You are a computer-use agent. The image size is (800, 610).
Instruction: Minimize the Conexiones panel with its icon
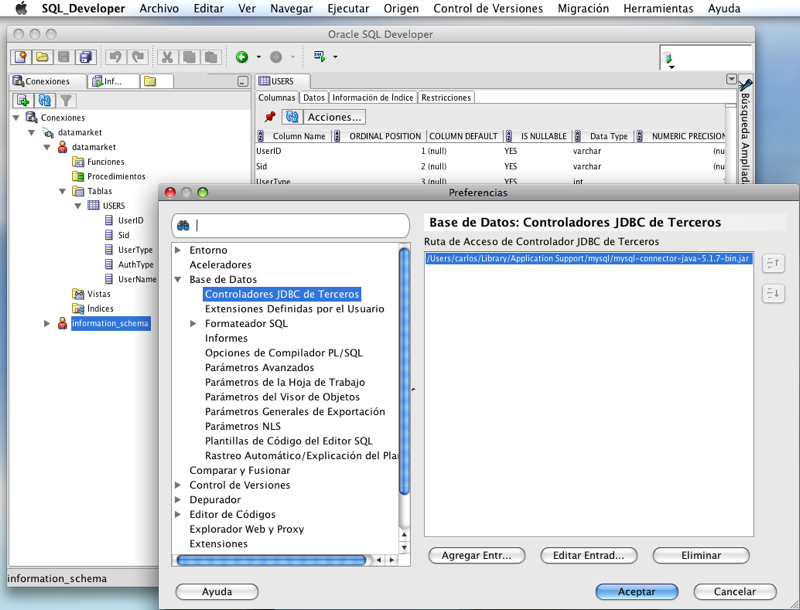243,82
